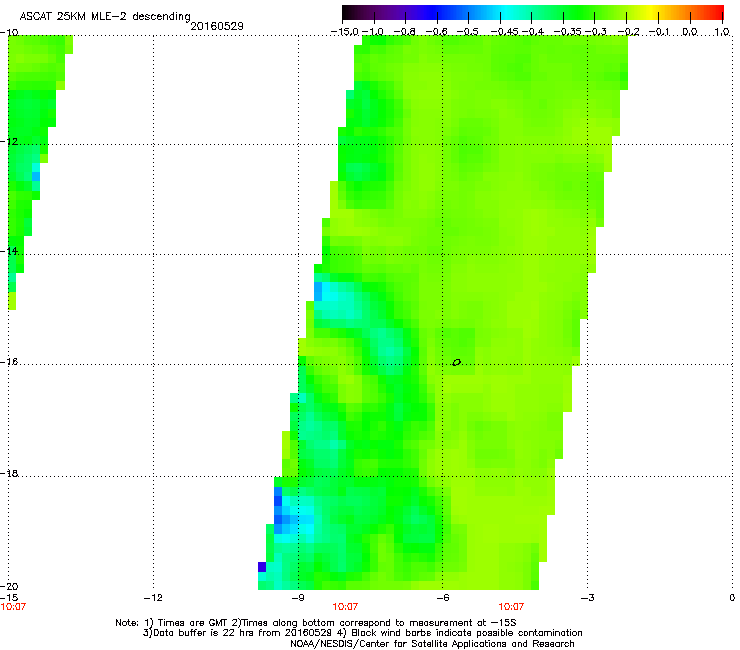The height and width of the screenshot is (650, 740).
Task: Click the -0.35 color scale label
Action: [568, 32]
